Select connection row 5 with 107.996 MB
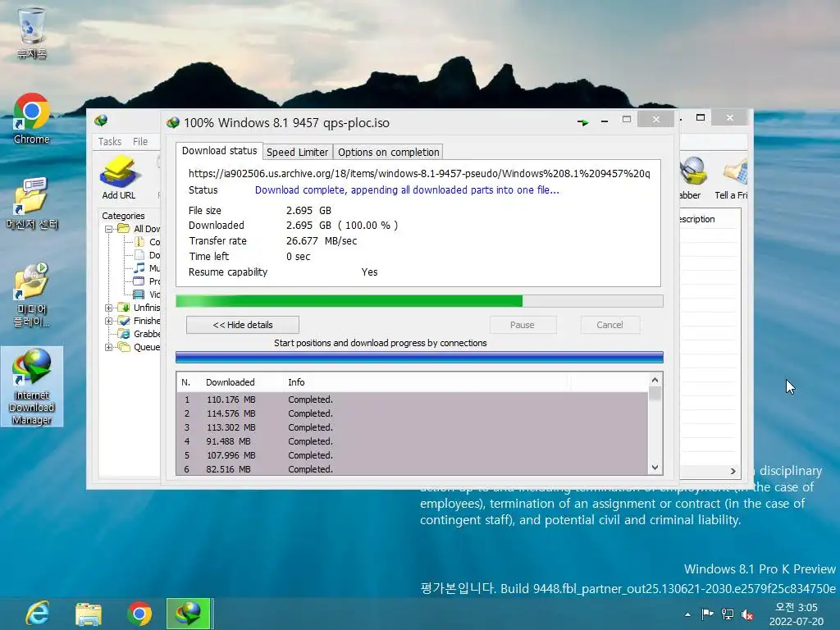 pyautogui.click(x=412, y=455)
